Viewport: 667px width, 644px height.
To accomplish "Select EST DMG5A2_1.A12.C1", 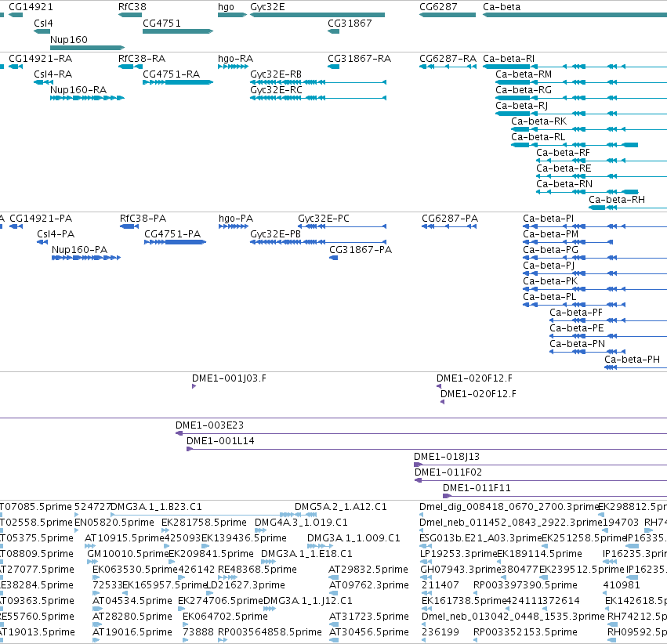I will pyautogui.click(x=341, y=508).
